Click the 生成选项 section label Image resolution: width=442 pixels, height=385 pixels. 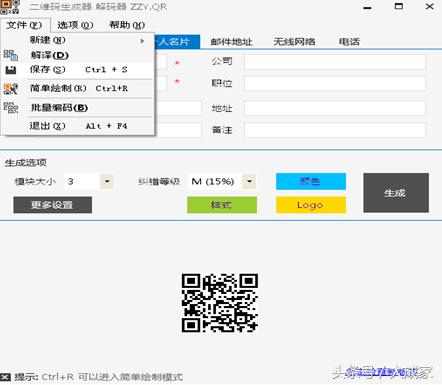coord(26,163)
